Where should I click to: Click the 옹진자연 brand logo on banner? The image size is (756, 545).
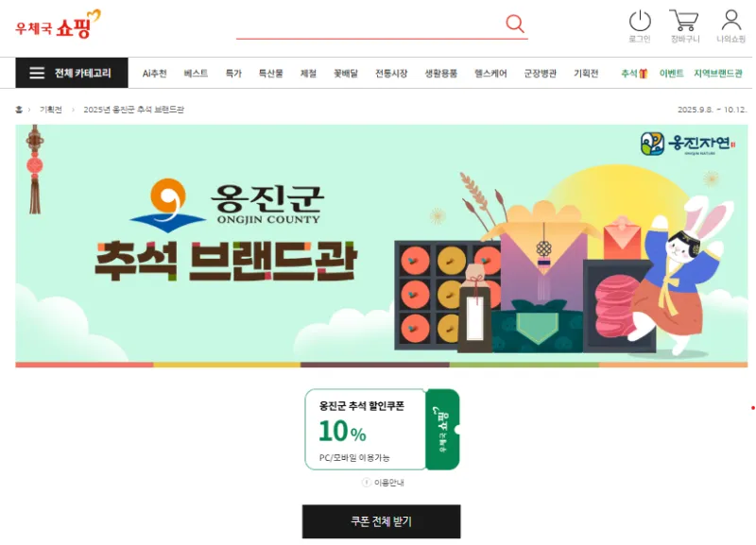688,145
